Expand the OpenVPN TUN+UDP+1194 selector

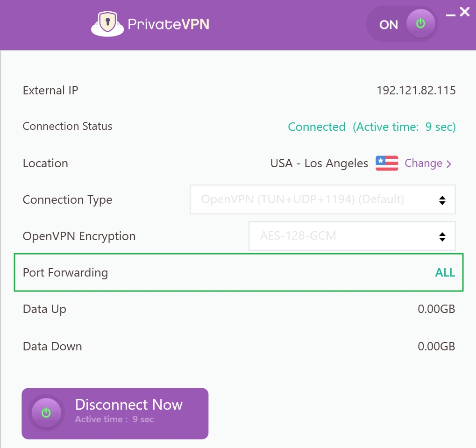tap(323, 199)
